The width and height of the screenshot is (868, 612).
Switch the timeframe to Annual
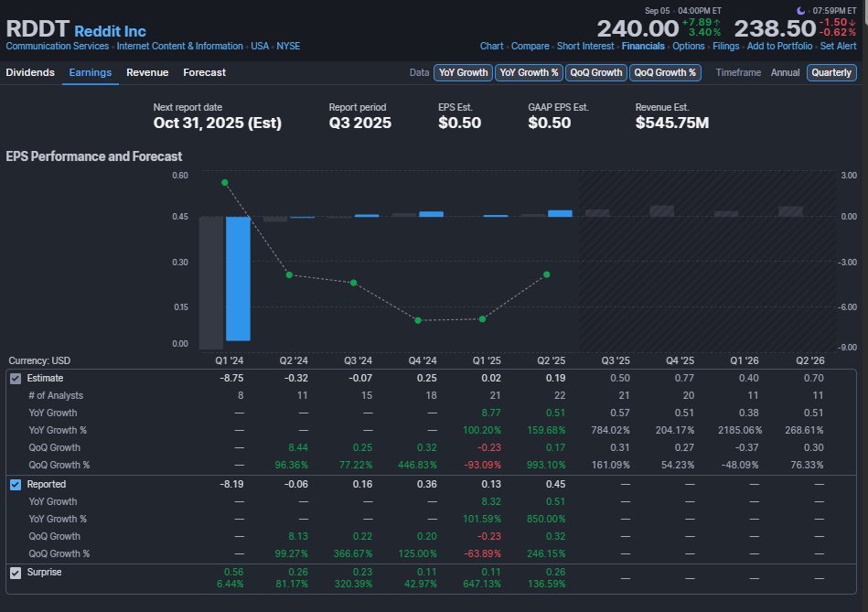pyautogui.click(x=785, y=72)
